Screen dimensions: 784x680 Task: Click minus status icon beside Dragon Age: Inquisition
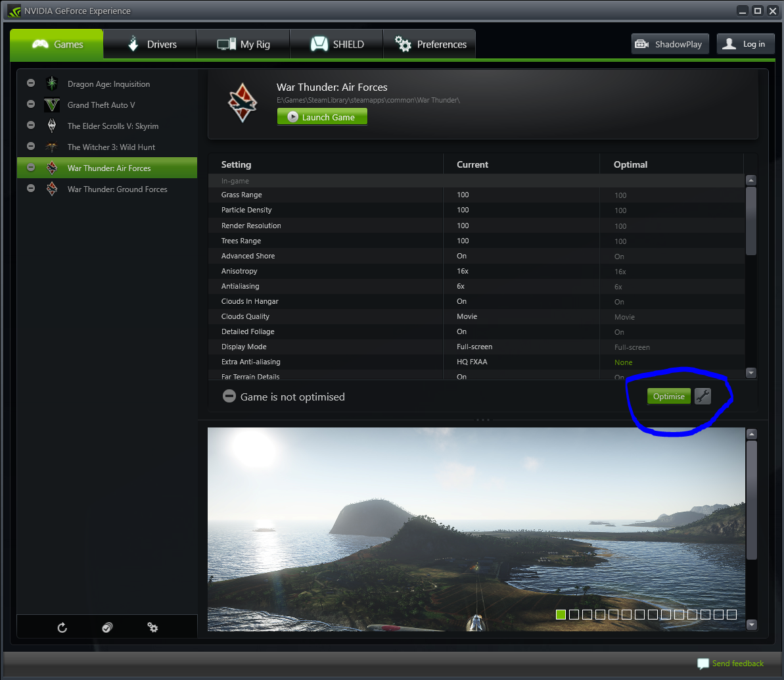click(31, 83)
